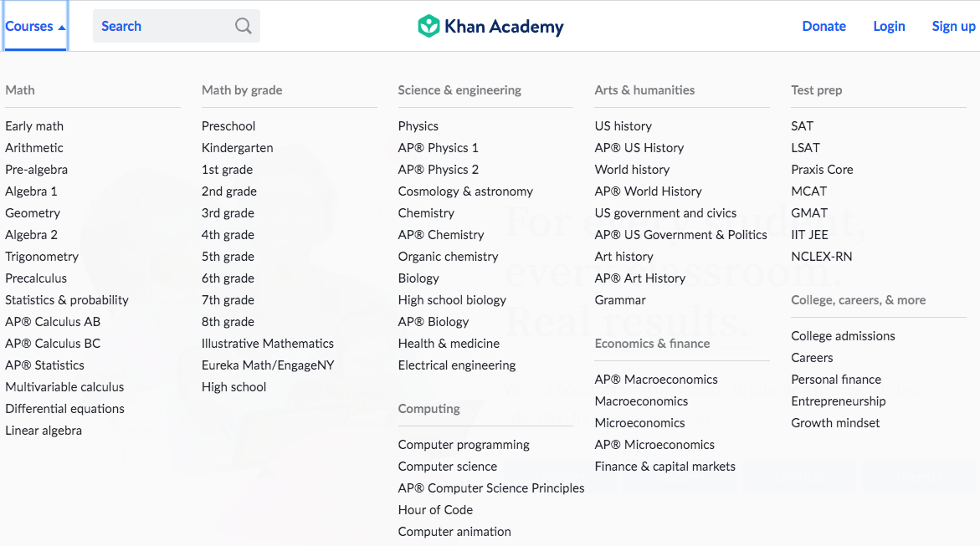Open the Growth mindset course
This screenshot has height=546, width=980.
(835, 422)
